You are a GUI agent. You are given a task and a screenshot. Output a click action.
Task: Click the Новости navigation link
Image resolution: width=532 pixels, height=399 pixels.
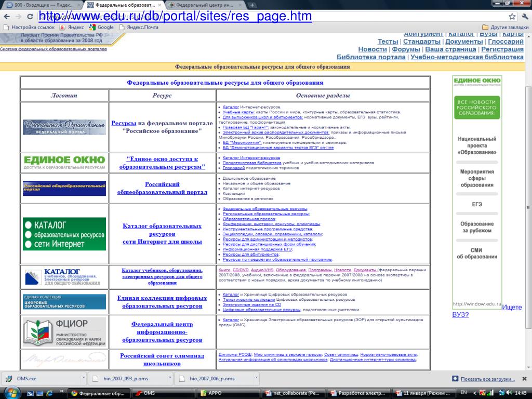point(373,49)
